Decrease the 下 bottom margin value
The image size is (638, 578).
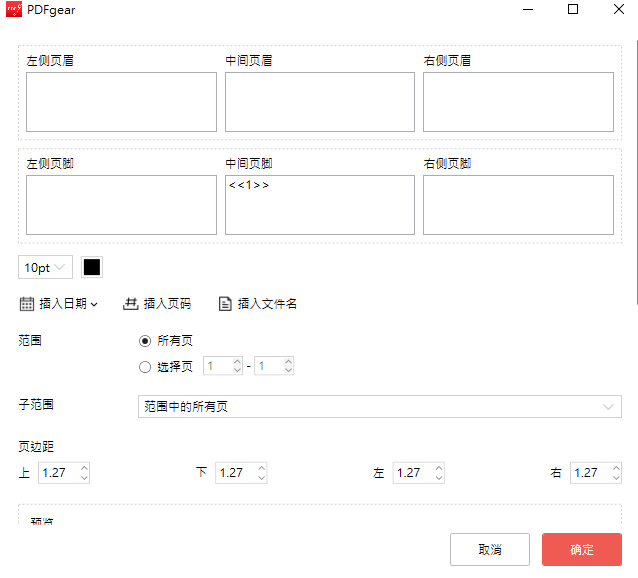tap(262, 478)
